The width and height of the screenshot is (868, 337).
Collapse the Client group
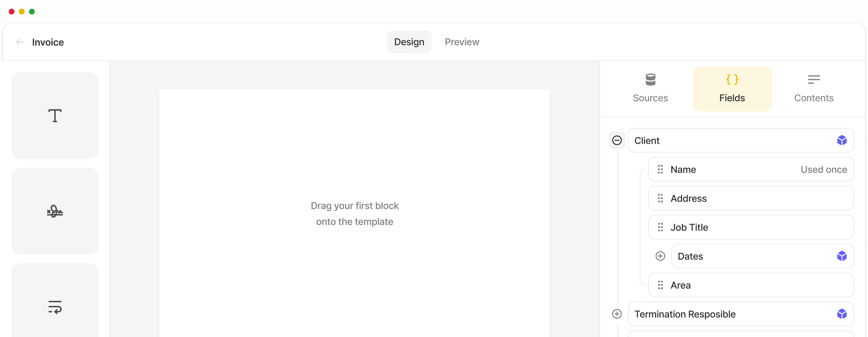click(x=617, y=140)
